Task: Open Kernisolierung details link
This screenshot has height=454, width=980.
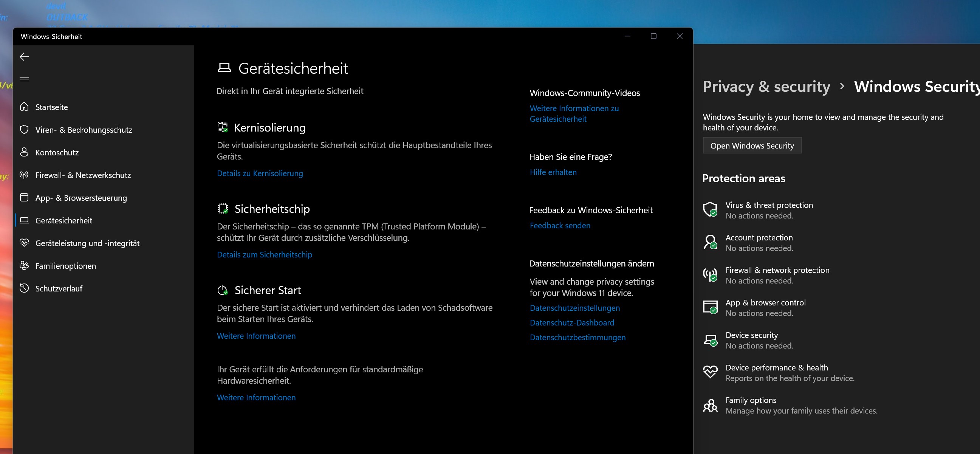Action: pyautogui.click(x=260, y=173)
